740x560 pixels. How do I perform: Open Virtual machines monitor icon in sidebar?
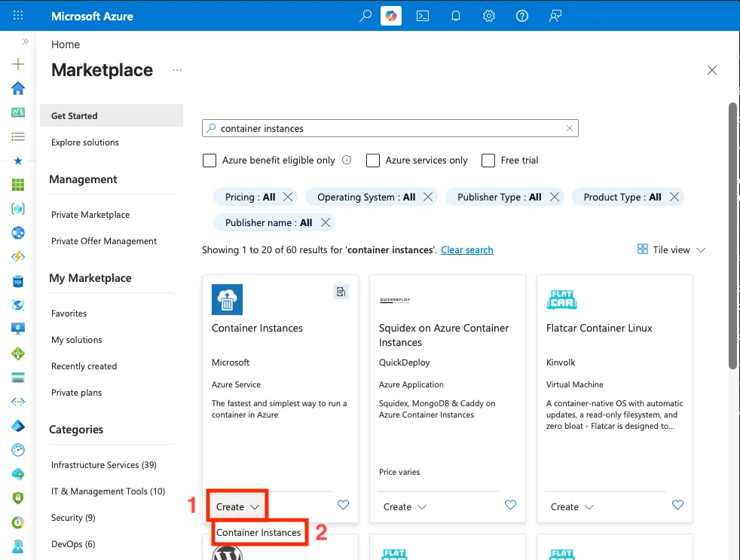click(x=18, y=329)
